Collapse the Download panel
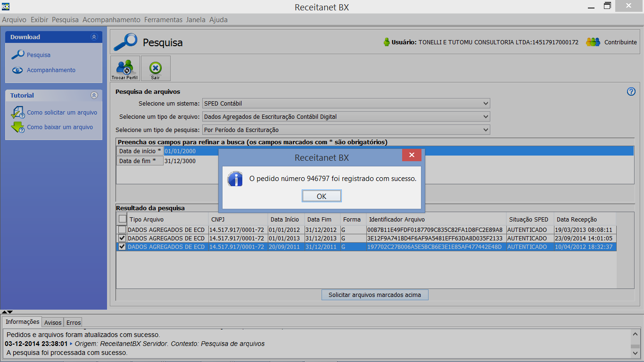 point(94,37)
